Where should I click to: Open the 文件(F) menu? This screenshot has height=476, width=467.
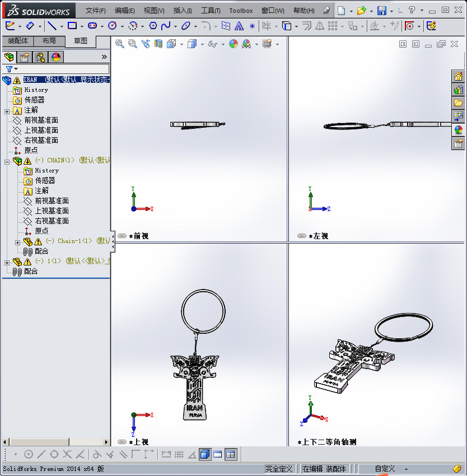click(95, 11)
